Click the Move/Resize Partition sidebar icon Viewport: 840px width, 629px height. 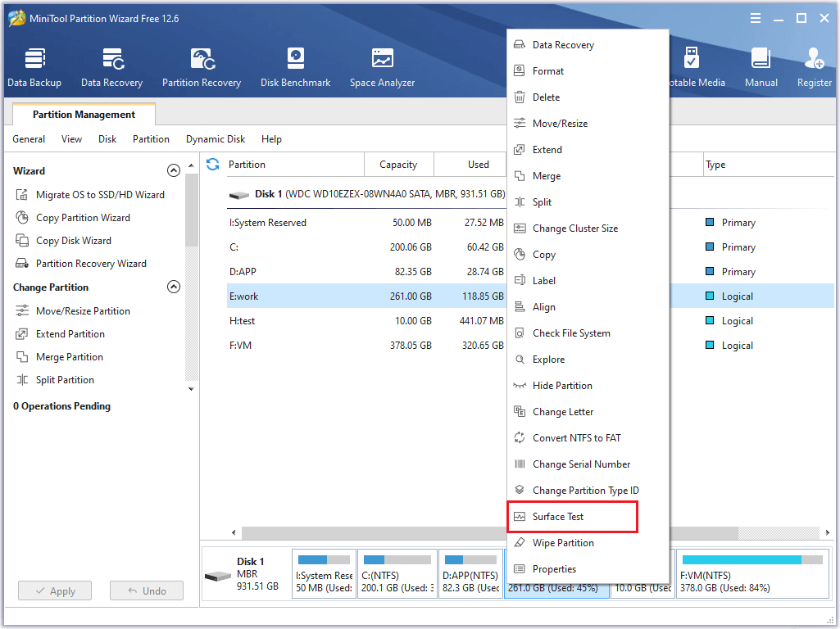pyautogui.click(x=22, y=311)
